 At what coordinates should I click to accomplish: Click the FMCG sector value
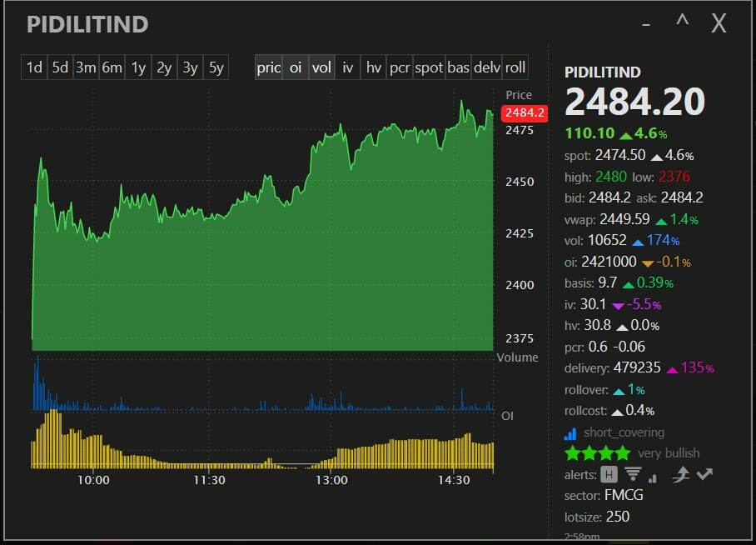click(x=624, y=495)
